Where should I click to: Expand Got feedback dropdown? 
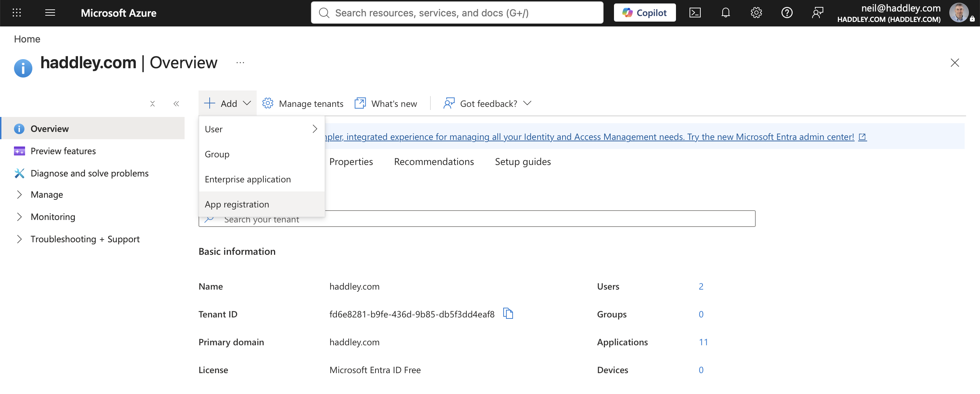tap(487, 103)
